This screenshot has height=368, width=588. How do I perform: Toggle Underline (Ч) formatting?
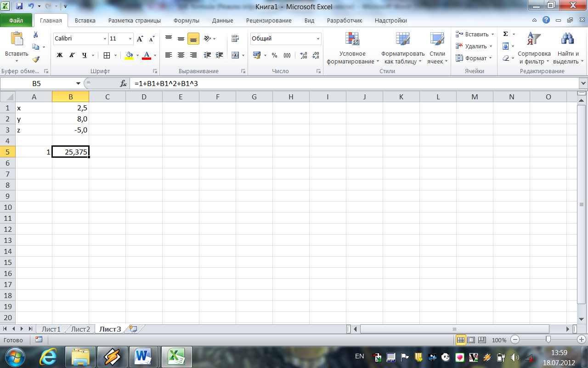tap(84, 55)
